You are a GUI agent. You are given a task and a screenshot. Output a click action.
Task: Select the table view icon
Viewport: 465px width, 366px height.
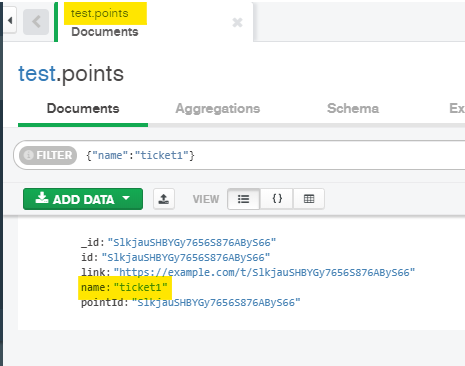[309, 199]
